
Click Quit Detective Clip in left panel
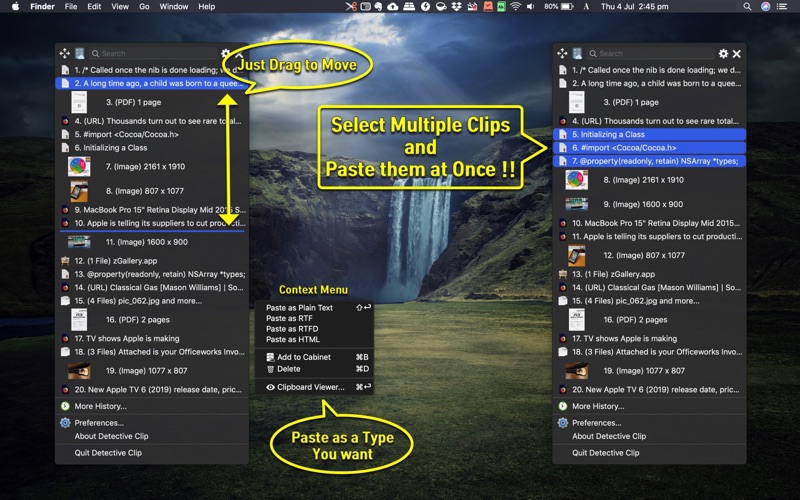tap(152, 453)
